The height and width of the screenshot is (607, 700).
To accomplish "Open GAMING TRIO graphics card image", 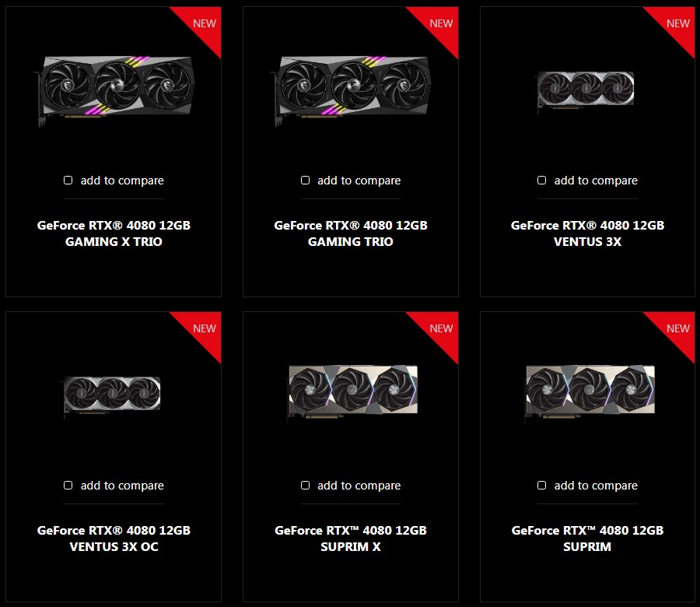I will (352, 89).
